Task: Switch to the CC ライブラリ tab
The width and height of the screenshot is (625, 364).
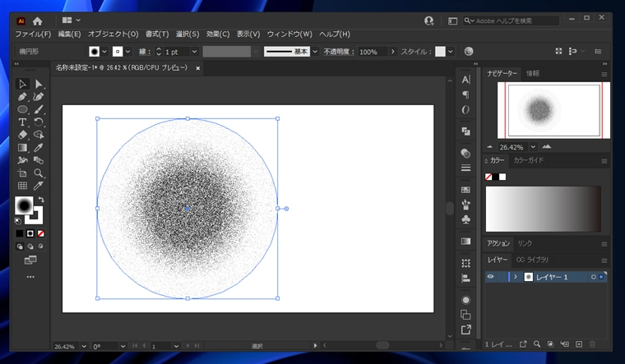Action: point(533,260)
